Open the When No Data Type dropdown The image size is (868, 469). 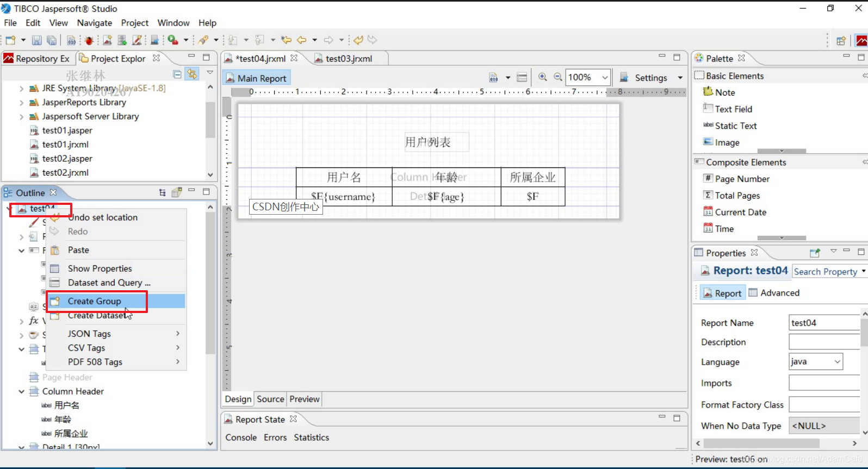click(824, 426)
